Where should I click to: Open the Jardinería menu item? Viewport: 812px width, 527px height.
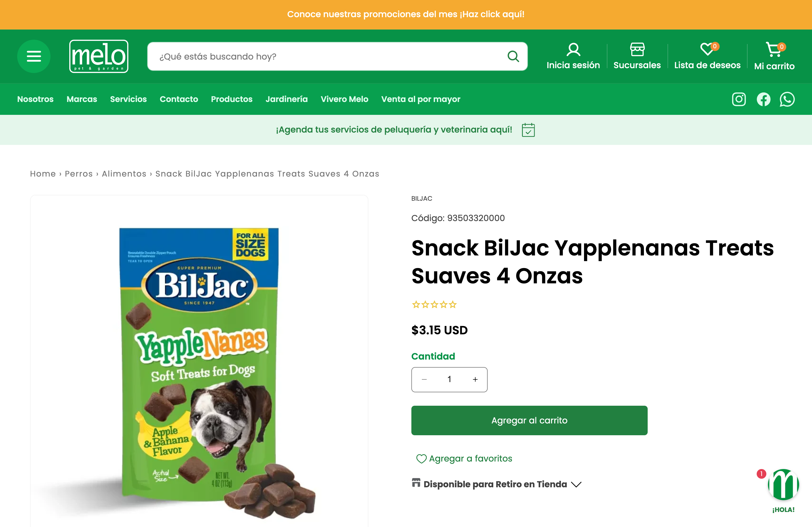coord(287,99)
